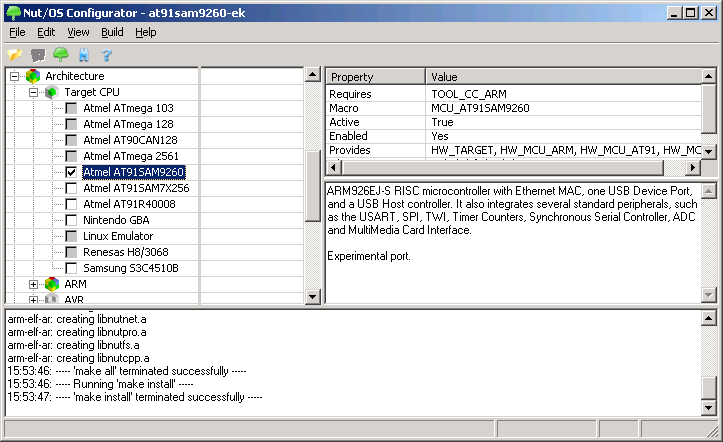
Task: Click the open folder toolbar icon
Action: click(15, 55)
